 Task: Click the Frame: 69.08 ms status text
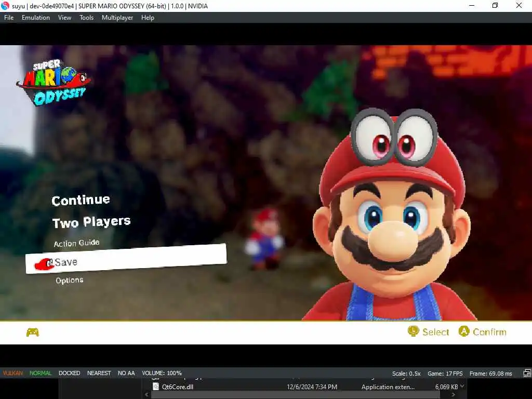tap(490, 373)
